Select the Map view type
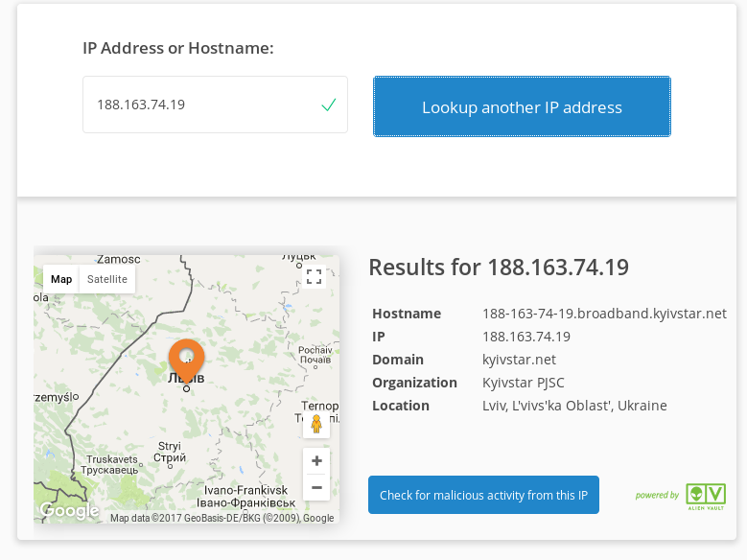This screenshot has height=560, width=747. pos(61,279)
